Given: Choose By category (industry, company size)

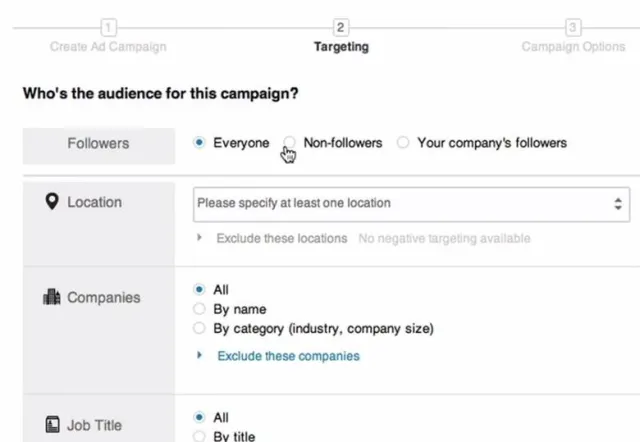Looking at the screenshot, I should click(199, 328).
